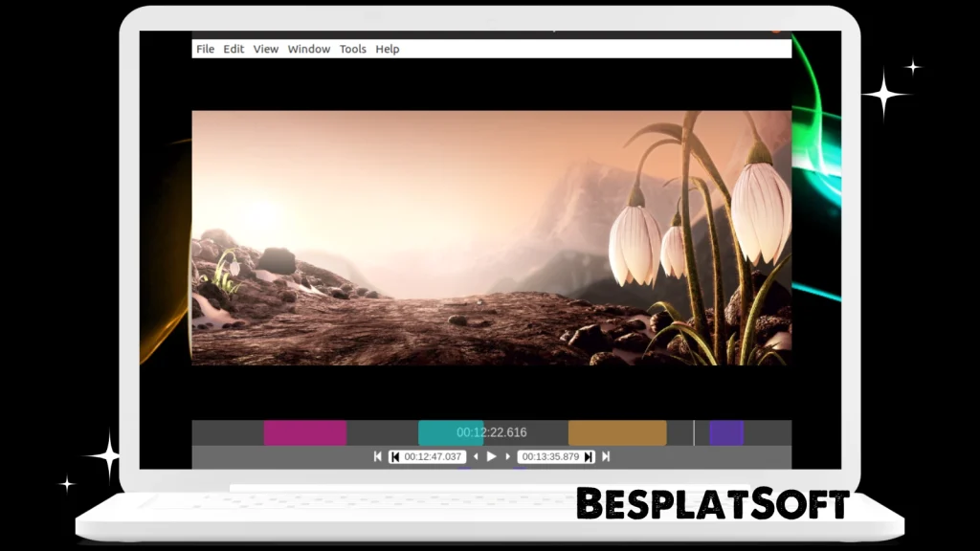This screenshot has width=980, height=551.
Task: Open the Window menu
Action: [308, 49]
